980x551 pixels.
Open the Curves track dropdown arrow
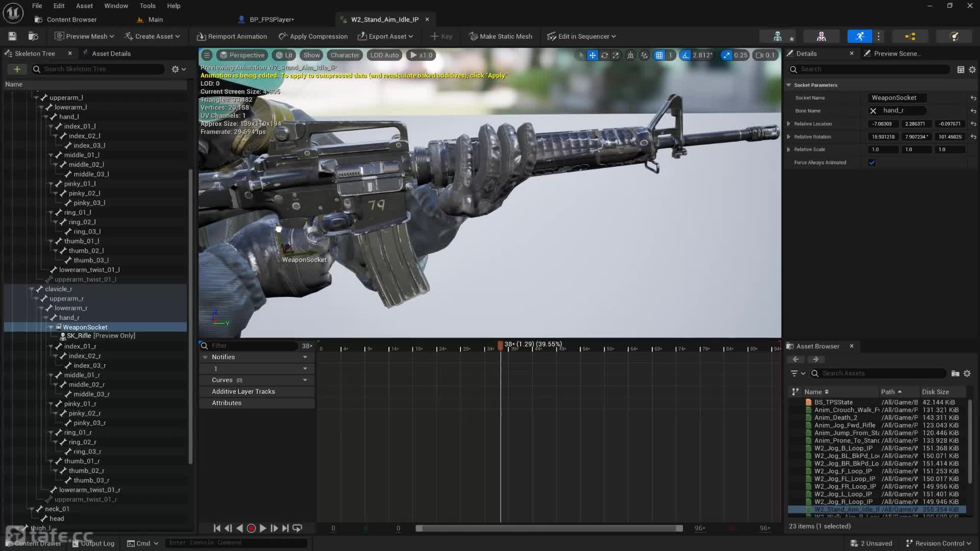[x=305, y=380]
